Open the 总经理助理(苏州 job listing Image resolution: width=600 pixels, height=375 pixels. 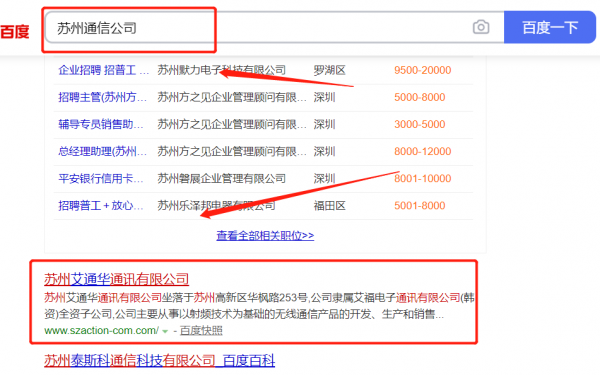[102, 152]
